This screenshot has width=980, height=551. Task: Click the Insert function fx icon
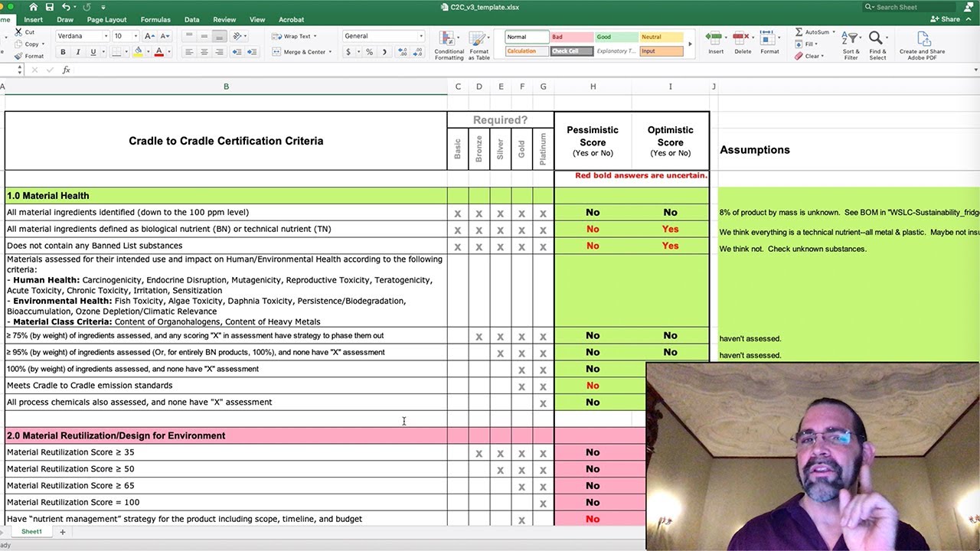[x=66, y=70]
